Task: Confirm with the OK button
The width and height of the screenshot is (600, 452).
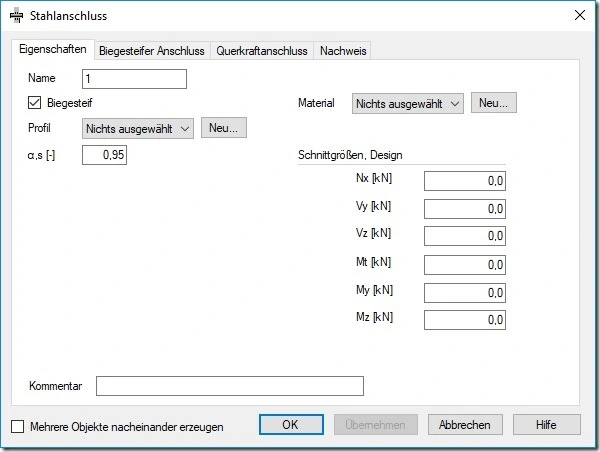Action: [291, 424]
